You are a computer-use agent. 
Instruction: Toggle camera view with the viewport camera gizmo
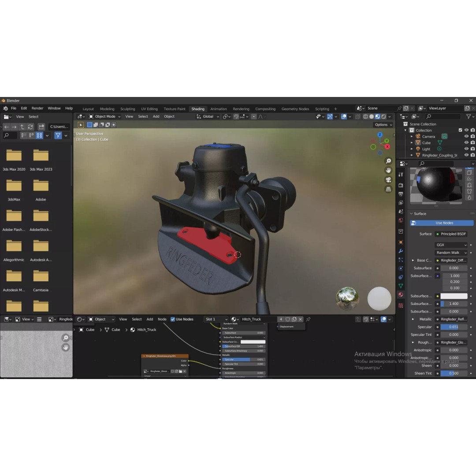[388, 180]
